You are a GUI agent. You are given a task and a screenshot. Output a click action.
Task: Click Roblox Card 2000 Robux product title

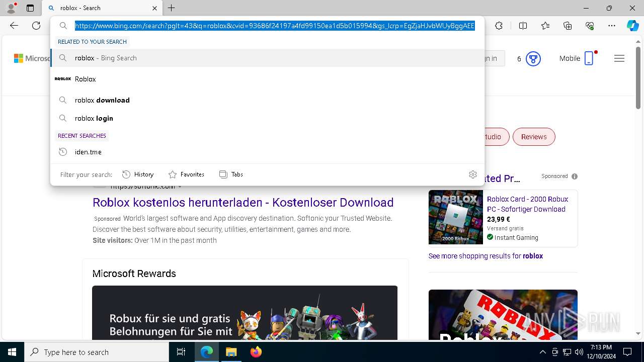tap(527, 204)
